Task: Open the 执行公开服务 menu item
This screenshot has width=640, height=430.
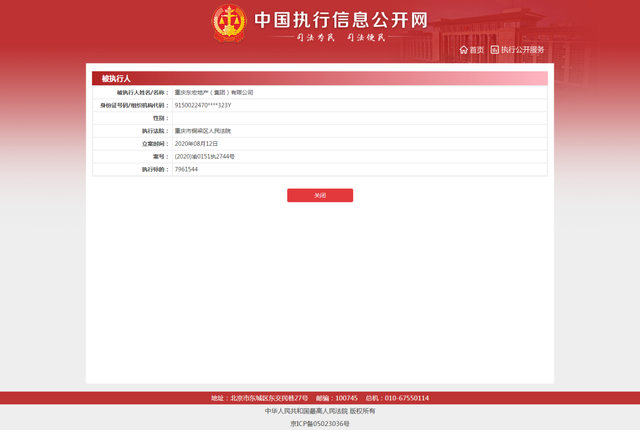Action: pos(522,49)
